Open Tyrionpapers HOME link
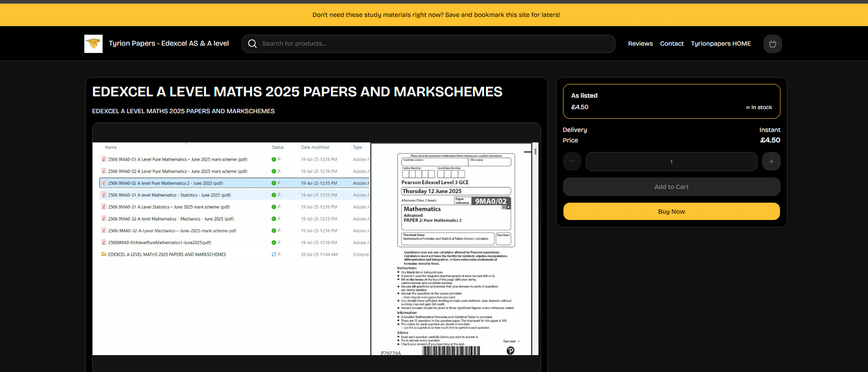Image resolution: width=868 pixels, height=372 pixels. [720, 44]
